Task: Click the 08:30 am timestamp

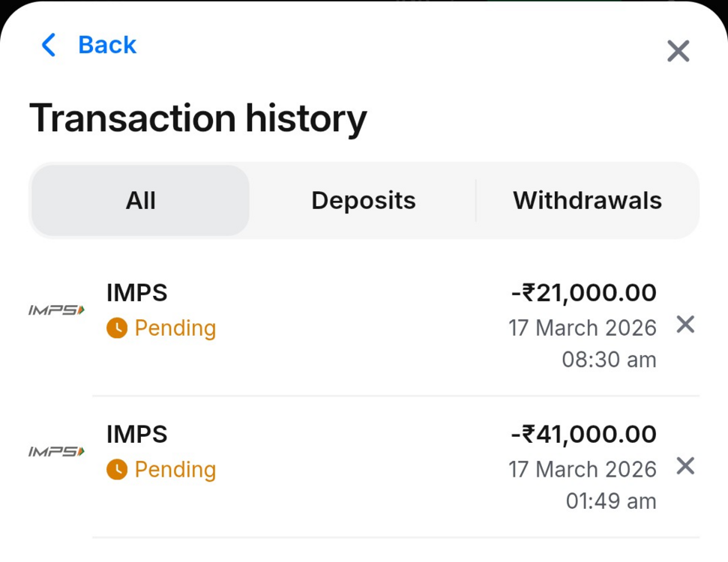Action: click(x=609, y=360)
